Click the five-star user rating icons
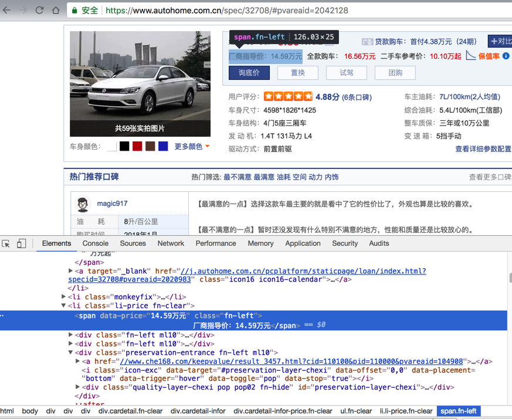Screen dimensions: 512x420 pos(288,96)
